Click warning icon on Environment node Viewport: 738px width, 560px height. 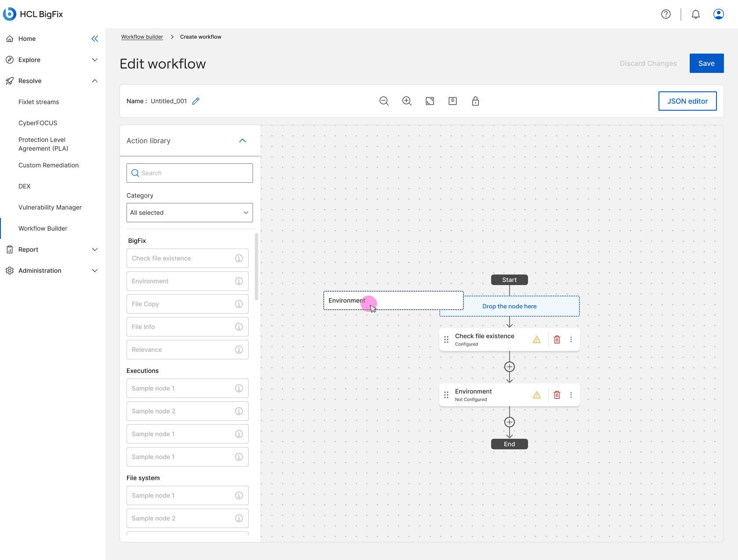coord(537,395)
